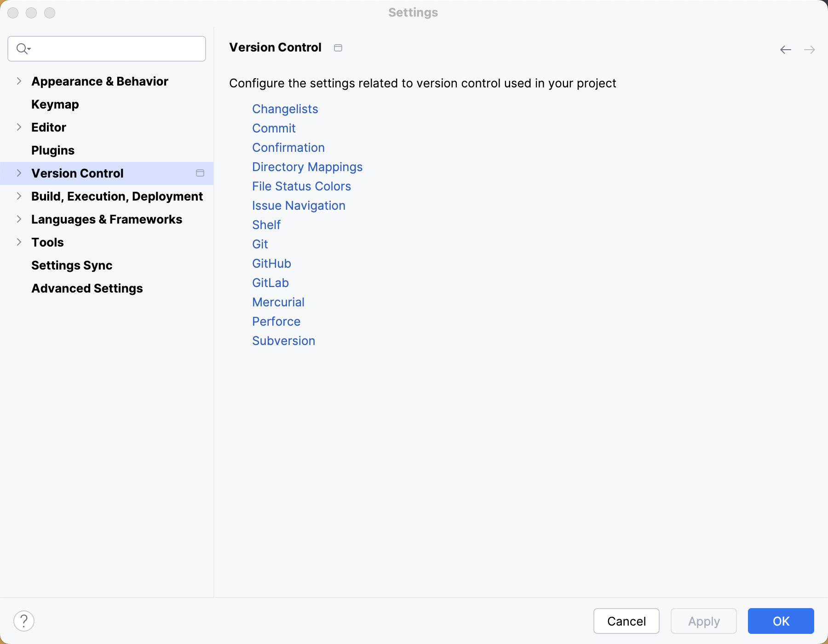Expand the Tools section
The height and width of the screenshot is (644, 828).
tap(19, 242)
